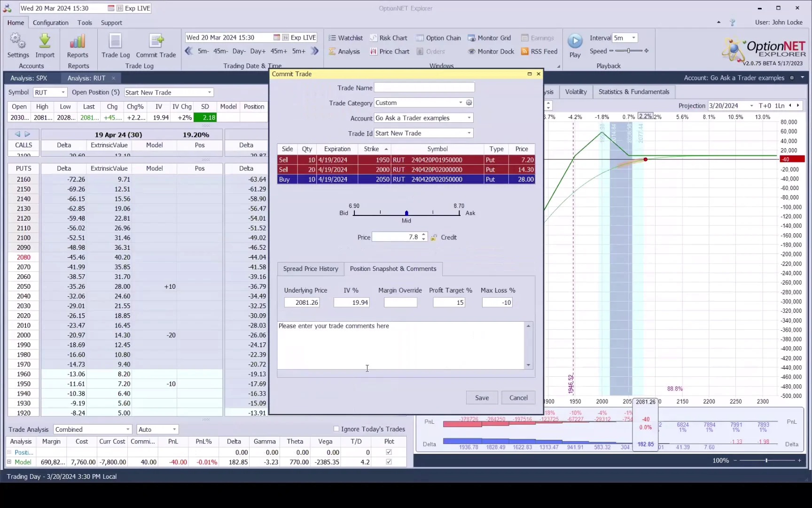
Task: Collapse the ribbon with the up arrow
Action: (x=718, y=23)
